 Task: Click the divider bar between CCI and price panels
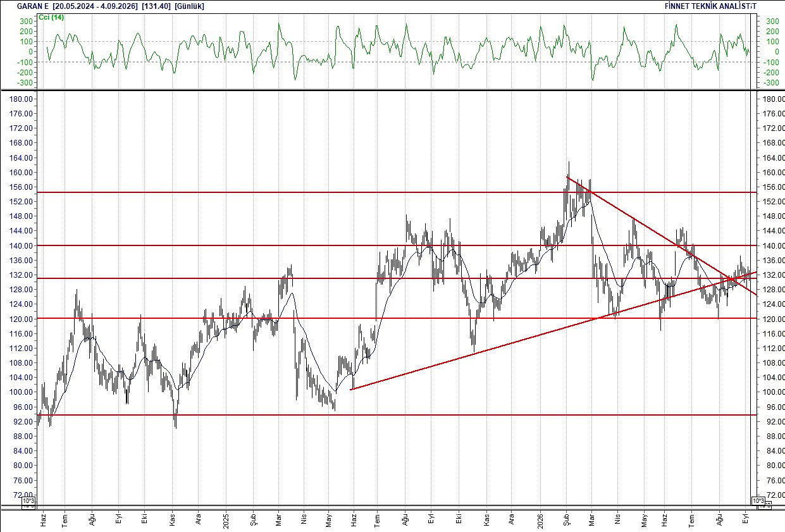[x=392, y=90]
